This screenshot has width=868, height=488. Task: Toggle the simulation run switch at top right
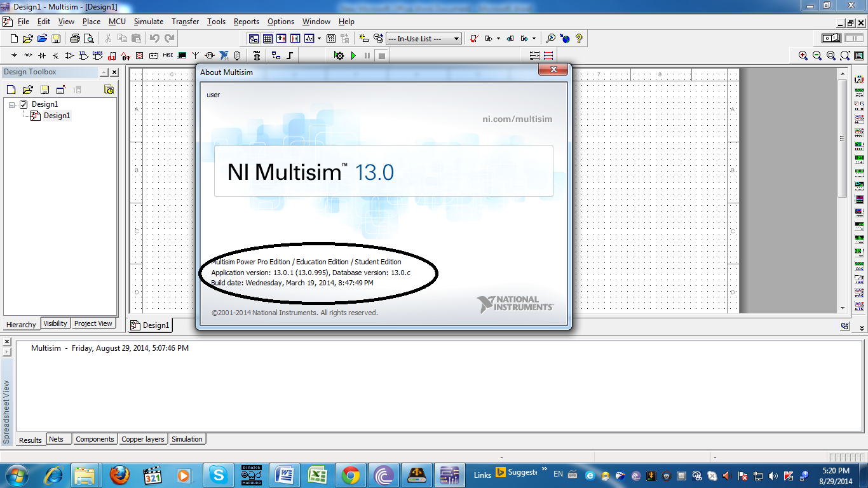coord(832,39)
